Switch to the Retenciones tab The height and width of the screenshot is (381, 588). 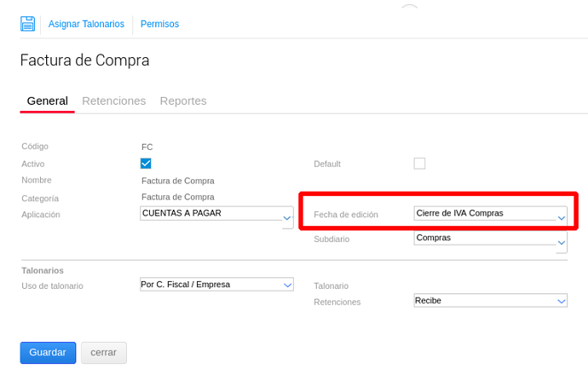tap(113, 101)
